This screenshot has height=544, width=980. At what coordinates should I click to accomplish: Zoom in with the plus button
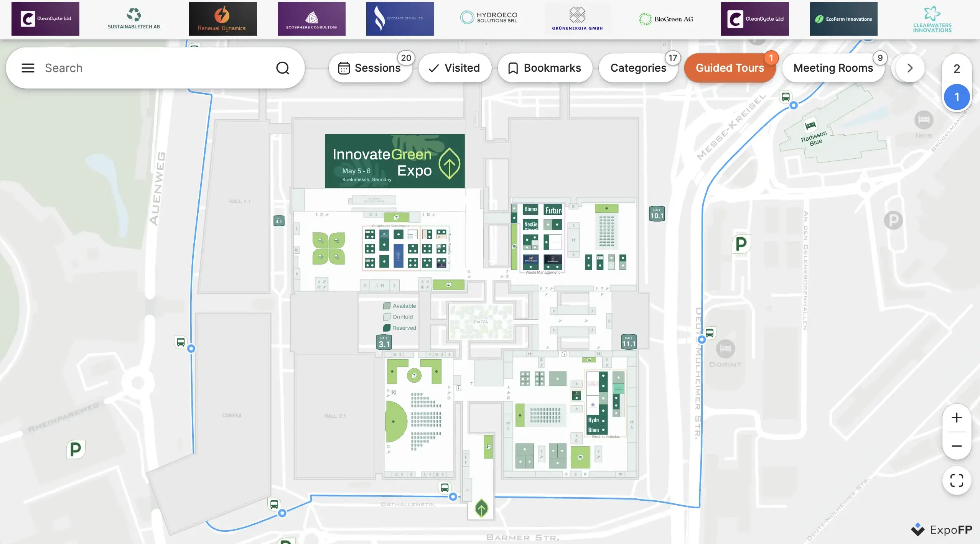tap(957, 418)
